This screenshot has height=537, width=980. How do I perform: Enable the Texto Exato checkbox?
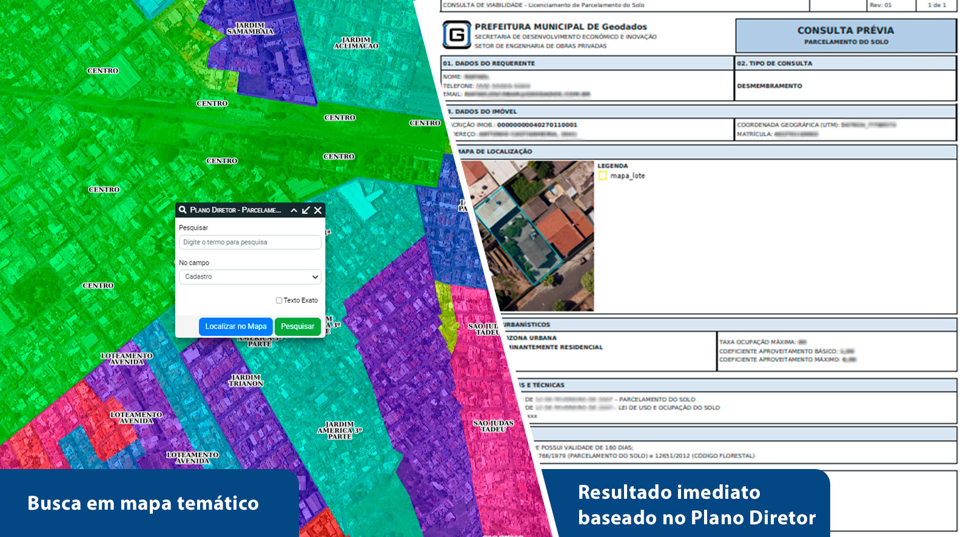click(x=279, y=300)
